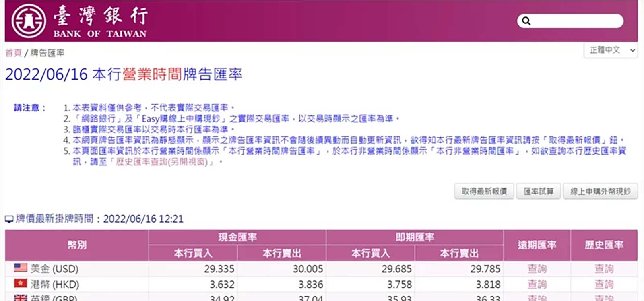Click USD spot buying rate 29.685
The image size is (644, 301).
tap(396, 268)
